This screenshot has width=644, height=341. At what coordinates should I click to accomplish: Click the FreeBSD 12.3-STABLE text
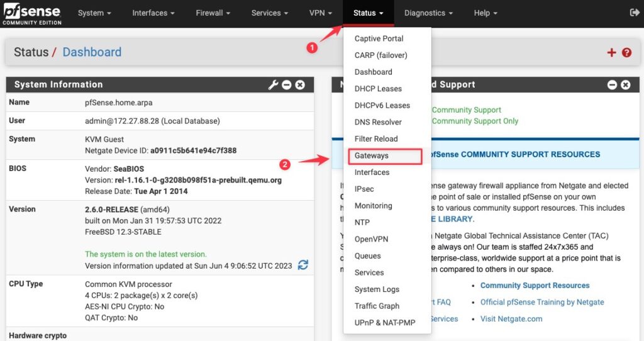[x=123, y=232]
